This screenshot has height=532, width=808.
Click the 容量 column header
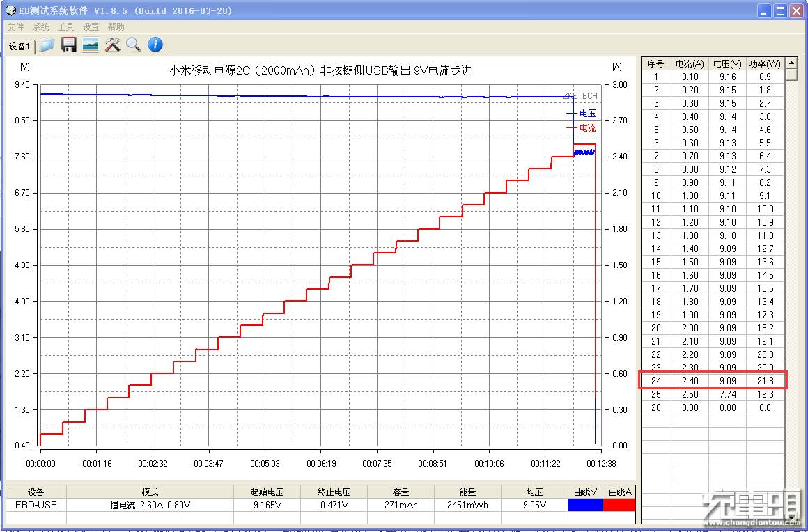[401, 492]
